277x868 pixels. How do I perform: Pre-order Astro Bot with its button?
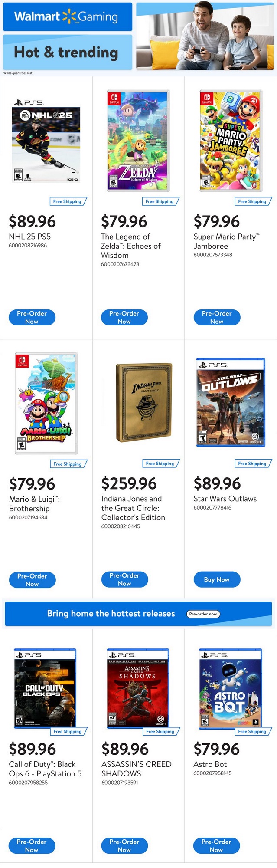pyautogui.click(x=216, y=845)
